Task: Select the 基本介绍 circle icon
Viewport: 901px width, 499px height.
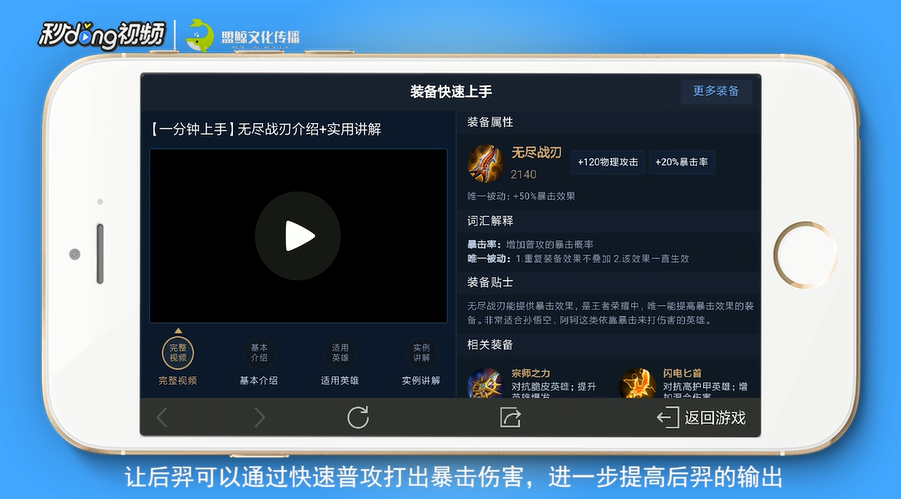Action: (x=259, y=352)
